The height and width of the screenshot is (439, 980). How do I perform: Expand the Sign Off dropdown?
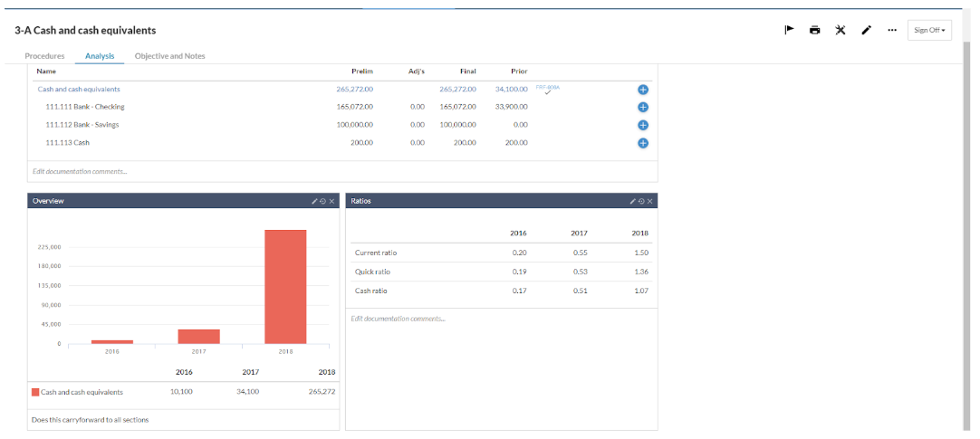tap(929, 30)
